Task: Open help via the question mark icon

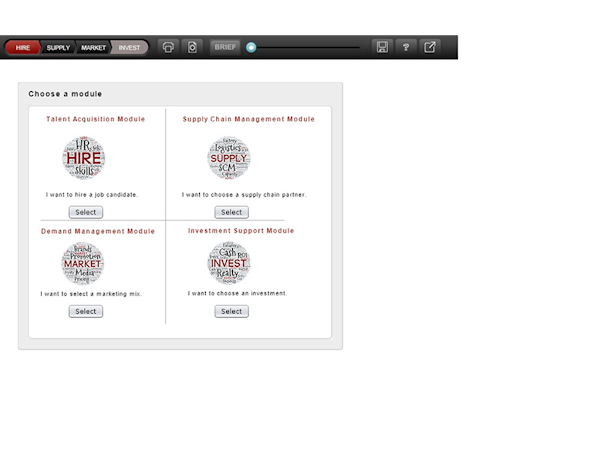Action: tap(406, 47)
